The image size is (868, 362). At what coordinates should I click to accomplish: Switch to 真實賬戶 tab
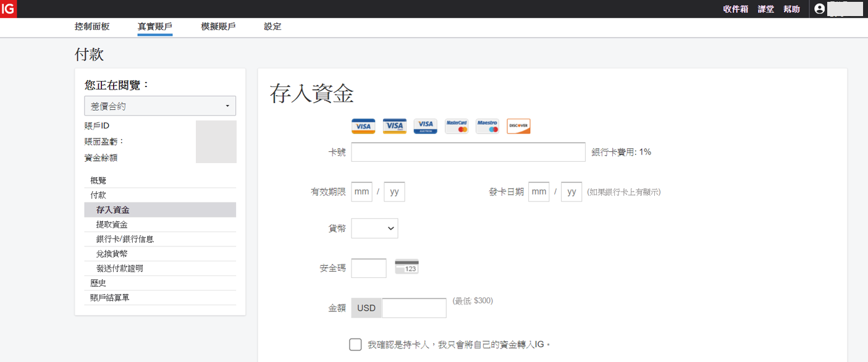point(155,27)
